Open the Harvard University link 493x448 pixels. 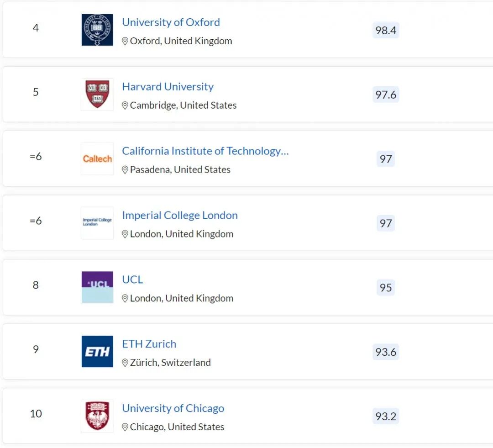coord(168,87)
